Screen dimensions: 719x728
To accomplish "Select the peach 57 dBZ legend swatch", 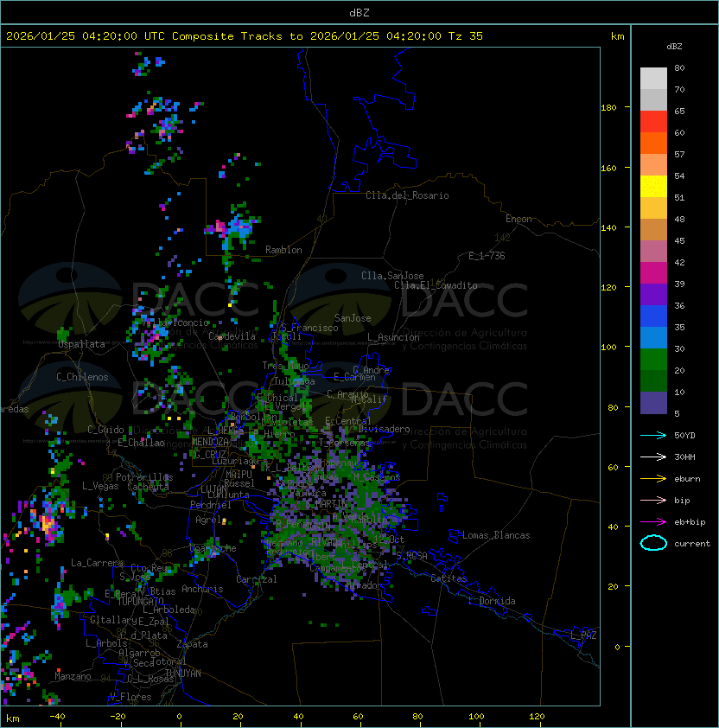I will pos(653,165).
